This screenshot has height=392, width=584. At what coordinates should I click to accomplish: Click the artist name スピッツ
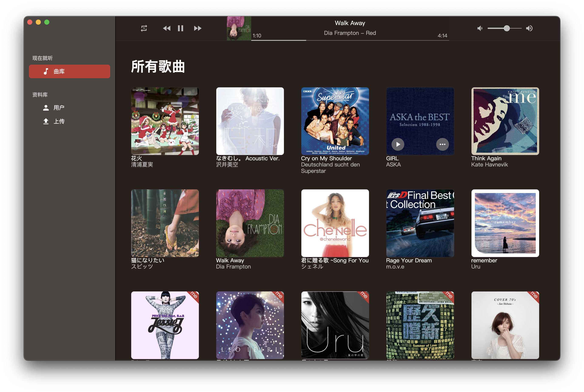coord(142,267)
